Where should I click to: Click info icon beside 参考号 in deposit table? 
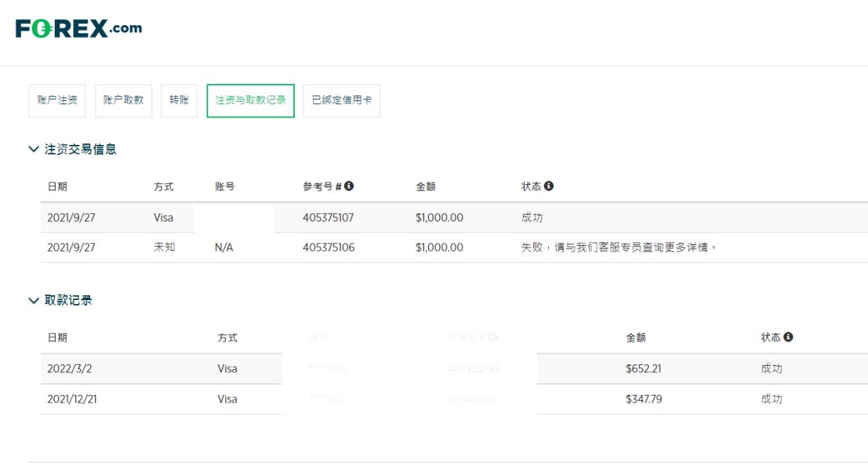pyautogui.click(x=349, y=186)
